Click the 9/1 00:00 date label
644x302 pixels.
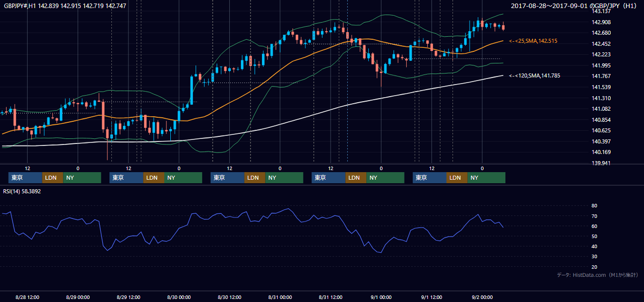click(x=381, y=297)
